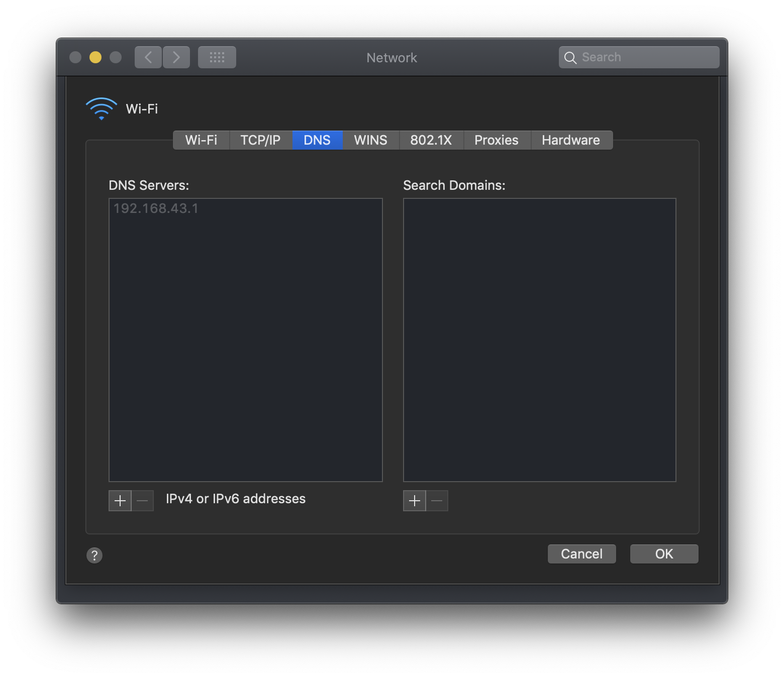The width and height of the screenshot is (784, 678).
Task: Switch to the Proxies tab
Action: 497,140
